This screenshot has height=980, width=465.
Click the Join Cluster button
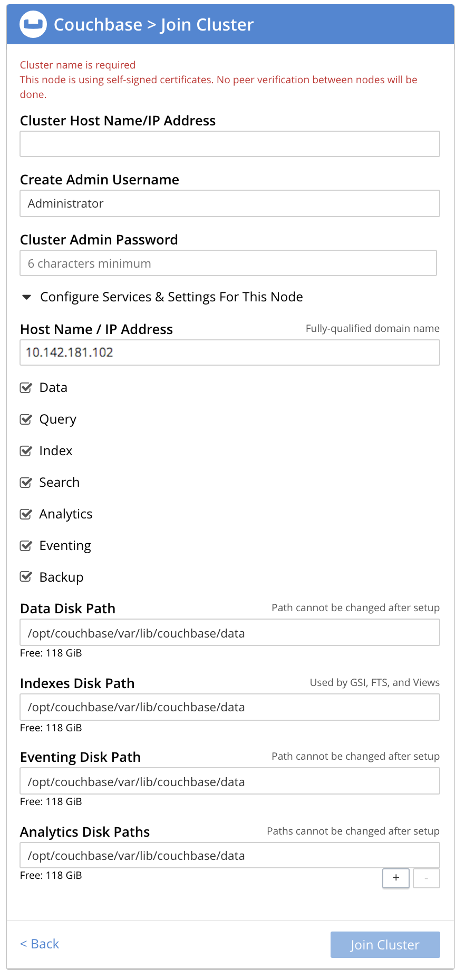[385, 945]
